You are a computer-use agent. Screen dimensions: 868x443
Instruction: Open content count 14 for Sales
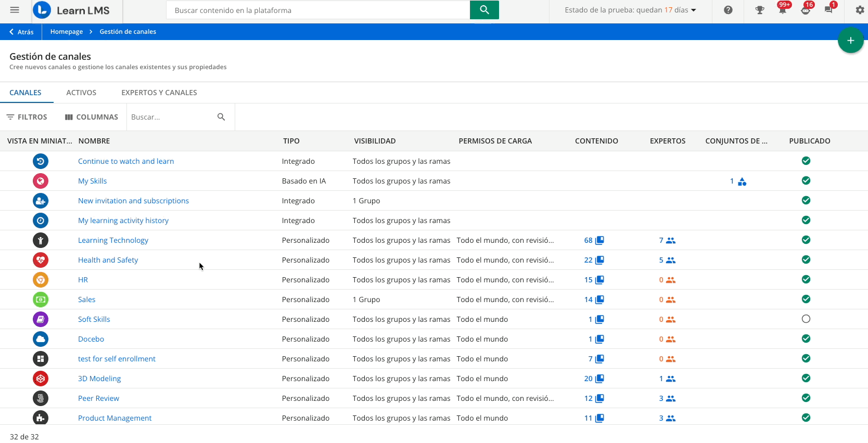click(594, 299)
